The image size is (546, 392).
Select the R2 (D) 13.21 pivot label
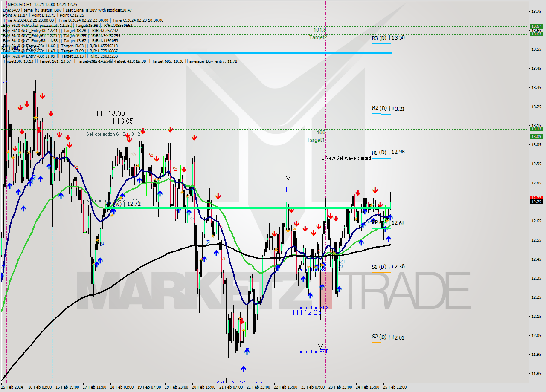pos(388,109)
